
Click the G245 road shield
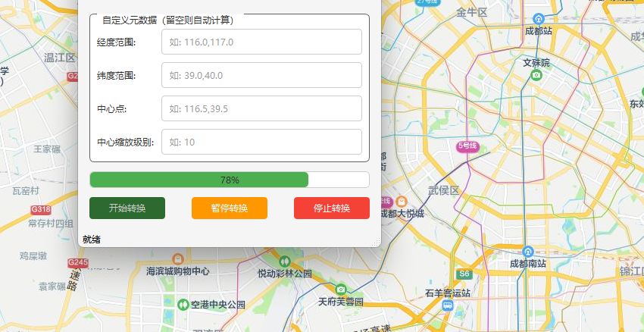78,262
